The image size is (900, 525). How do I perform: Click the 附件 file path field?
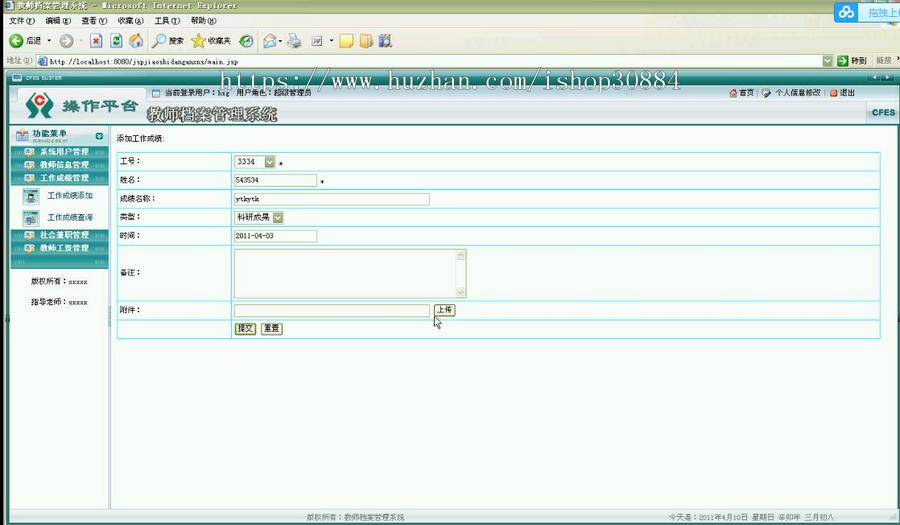tap(331, 310)
